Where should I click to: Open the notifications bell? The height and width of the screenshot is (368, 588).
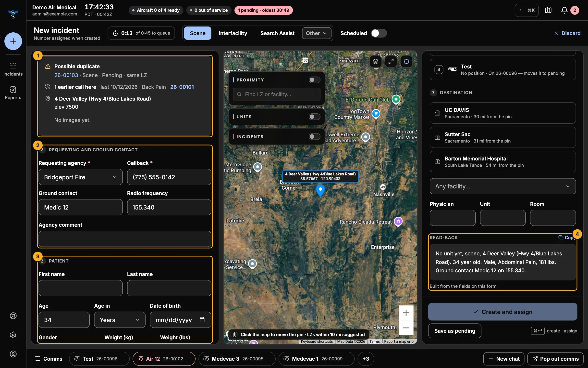tap(564, 10)
